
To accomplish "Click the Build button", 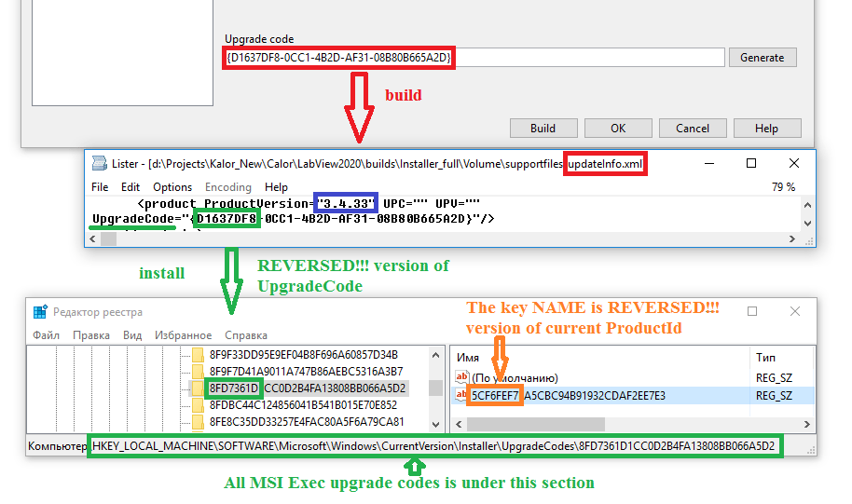I will [543, 129].
